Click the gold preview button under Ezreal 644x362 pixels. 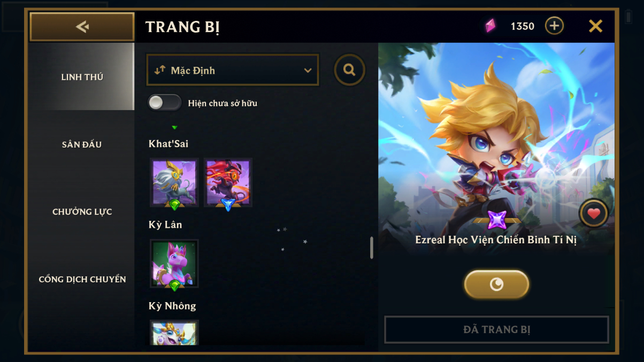pos(496,284)
